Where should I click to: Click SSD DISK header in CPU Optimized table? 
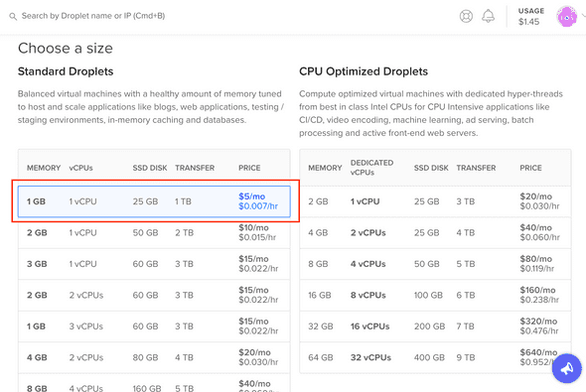(431, 168)
